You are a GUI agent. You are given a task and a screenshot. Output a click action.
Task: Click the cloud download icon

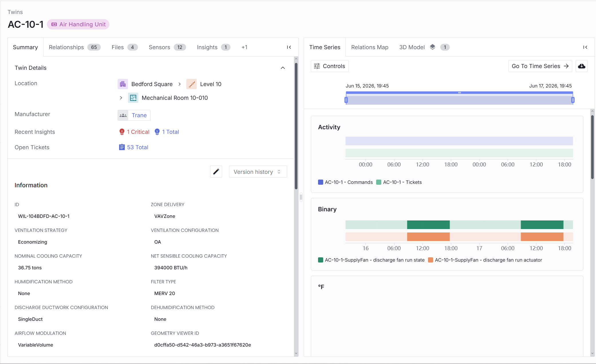click(582, 66)
